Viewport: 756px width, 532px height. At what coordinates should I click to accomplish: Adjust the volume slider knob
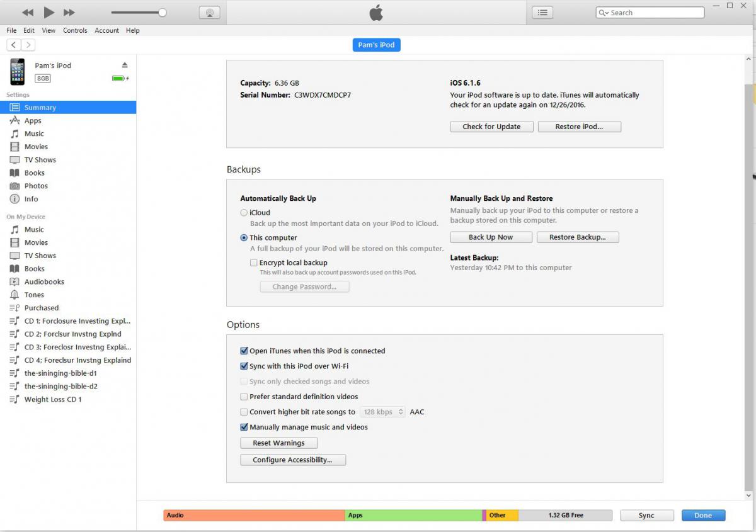(x=163, y=13)
